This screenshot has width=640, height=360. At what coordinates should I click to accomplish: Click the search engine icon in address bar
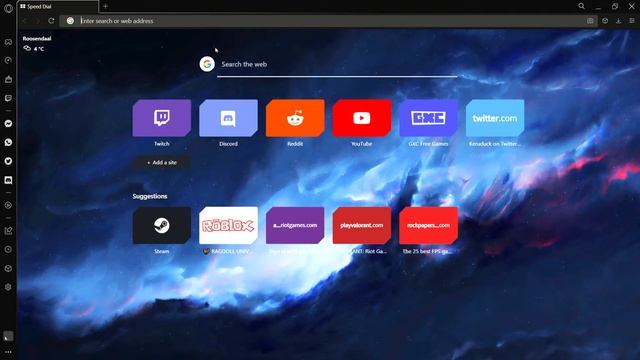click(70, 21)
